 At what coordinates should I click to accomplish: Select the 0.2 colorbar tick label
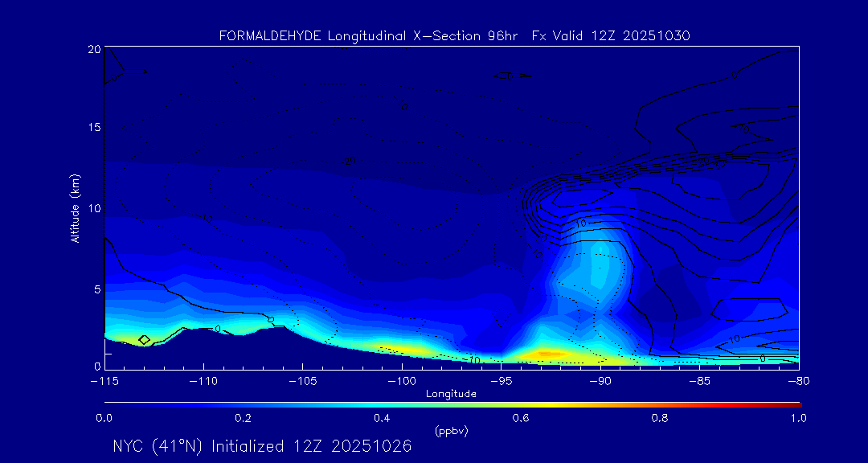pos(243,418)
